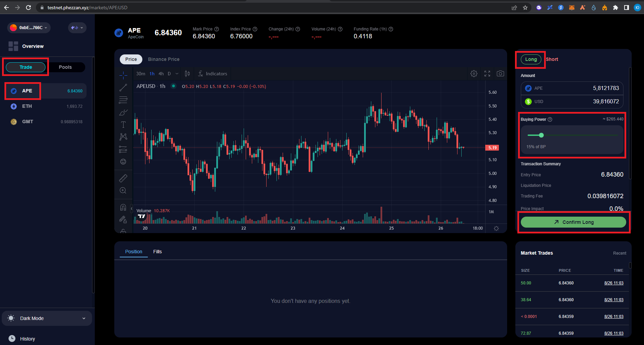Take a chart snapshot with camera icon
644x345 pixels.
pos(500,74)
